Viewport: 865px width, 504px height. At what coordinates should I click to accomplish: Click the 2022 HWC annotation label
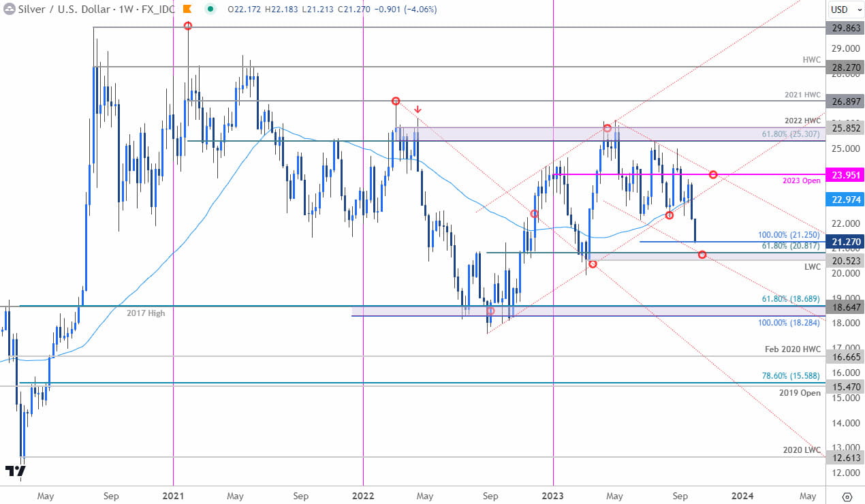(801, 121)
